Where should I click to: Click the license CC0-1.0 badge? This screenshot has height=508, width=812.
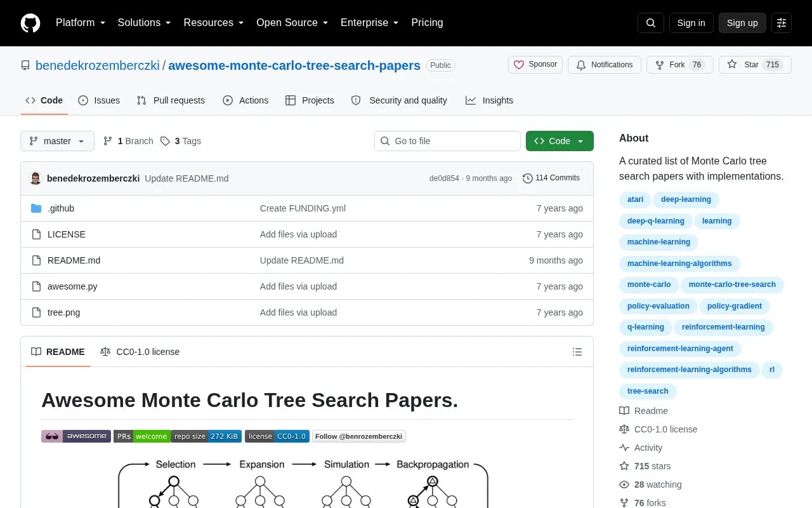coord(277,436)
